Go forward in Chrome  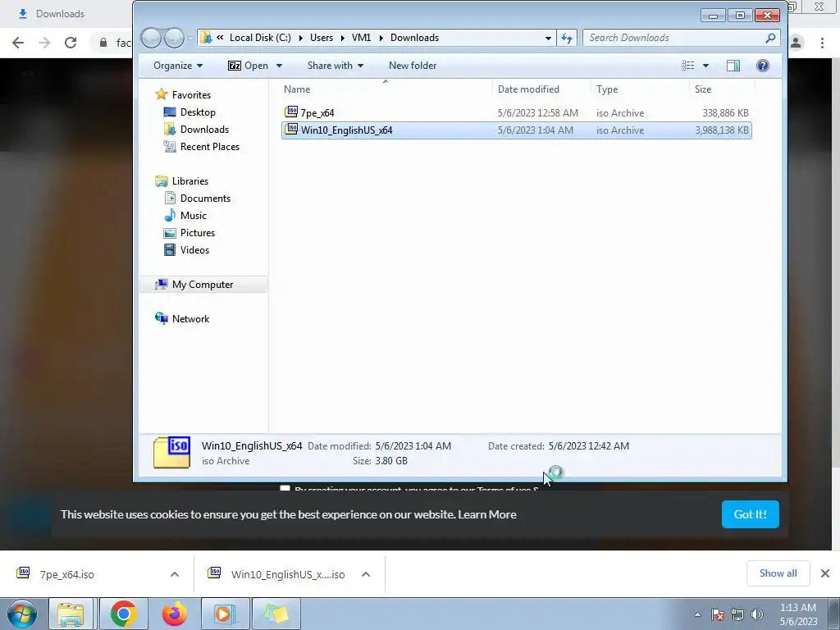pos(44,43)
